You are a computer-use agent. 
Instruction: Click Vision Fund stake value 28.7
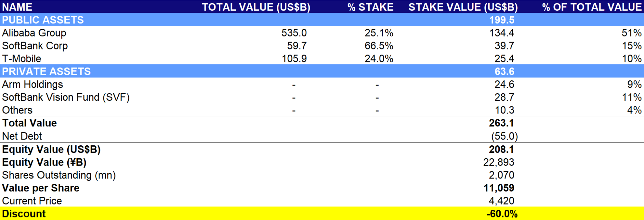(x=505, y=97)
